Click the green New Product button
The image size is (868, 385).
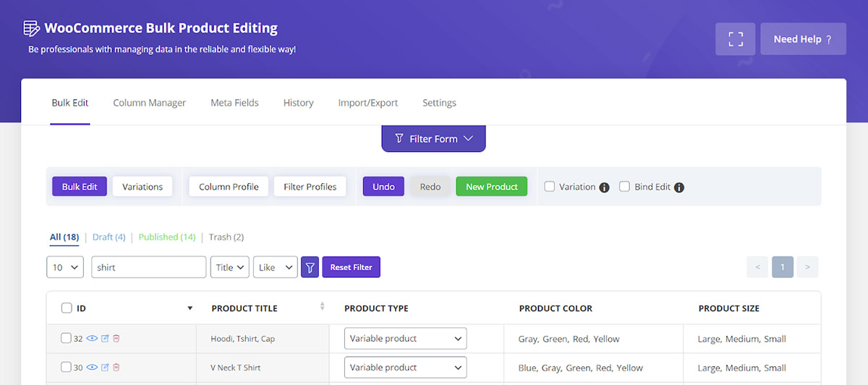(492, 187)
